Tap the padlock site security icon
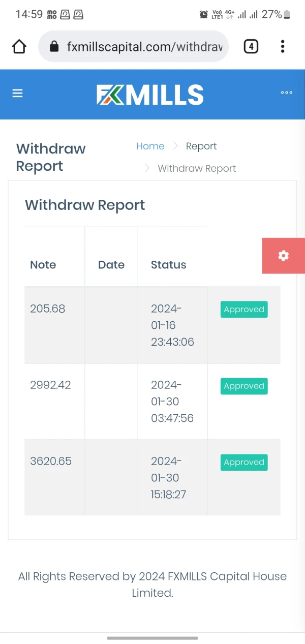The image size is (305, 644). point(54,47)
